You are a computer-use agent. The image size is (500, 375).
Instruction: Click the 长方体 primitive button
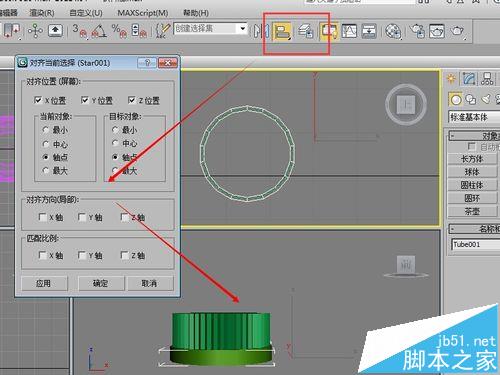[x=472, y=159]
